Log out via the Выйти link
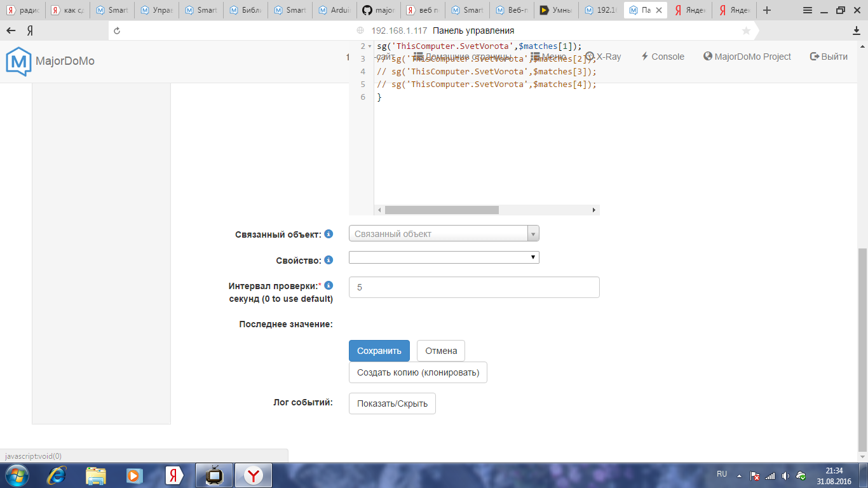 click(x=829, y=57)
